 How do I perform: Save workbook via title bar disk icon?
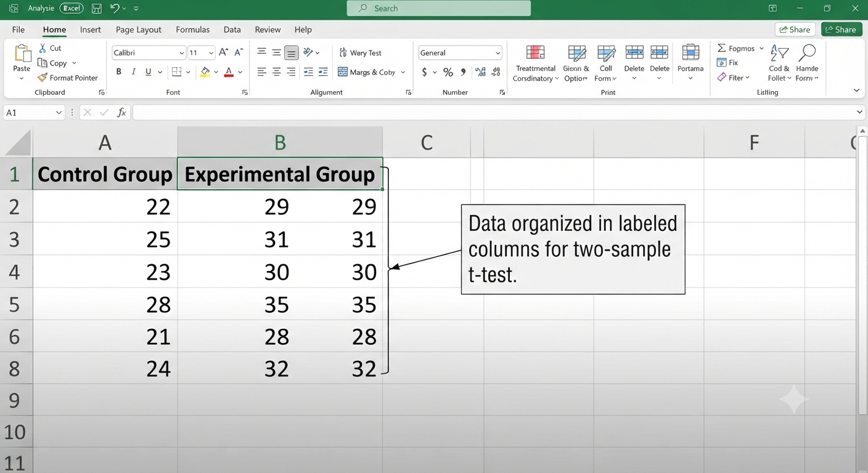click(x=96, y=9)
